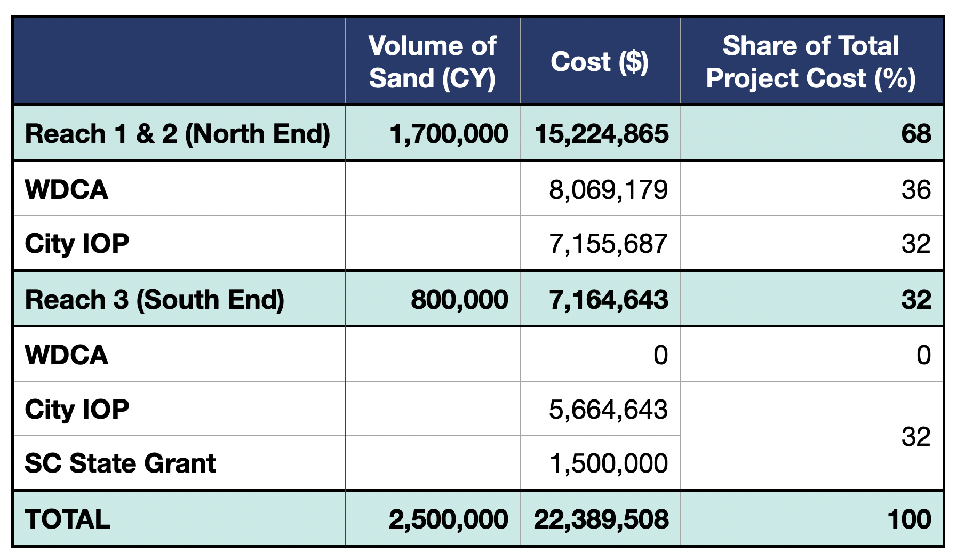Click the 'Volume of Sand (CY)' column header
This screenshot has width=957, height=560.
[x=433, y=61]
